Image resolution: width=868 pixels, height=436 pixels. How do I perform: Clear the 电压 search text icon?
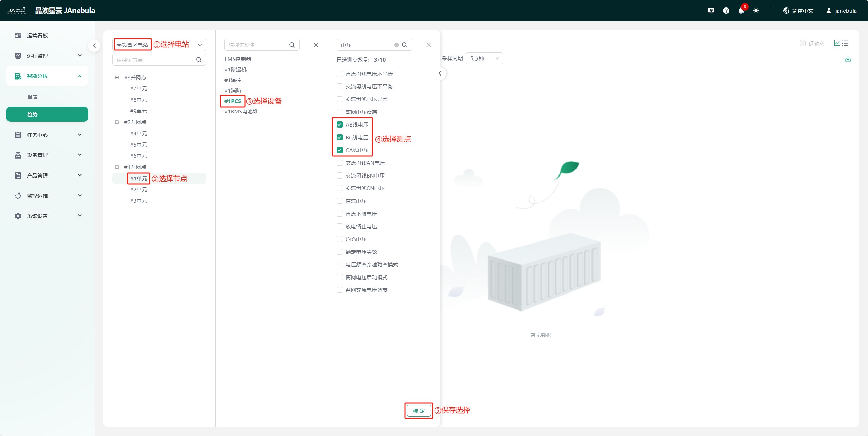[x=396, y=45]
